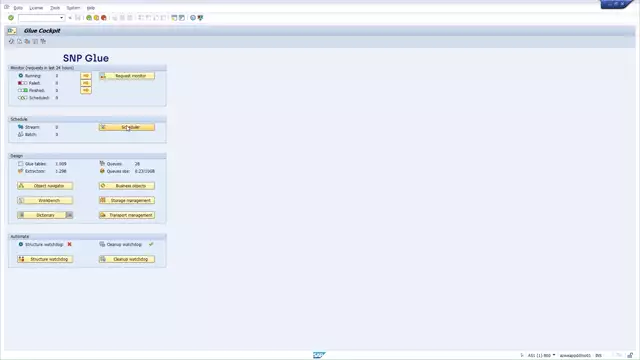Click the Customize Local Layout icon
The image size is (640, 360).
tap(200, 18)
